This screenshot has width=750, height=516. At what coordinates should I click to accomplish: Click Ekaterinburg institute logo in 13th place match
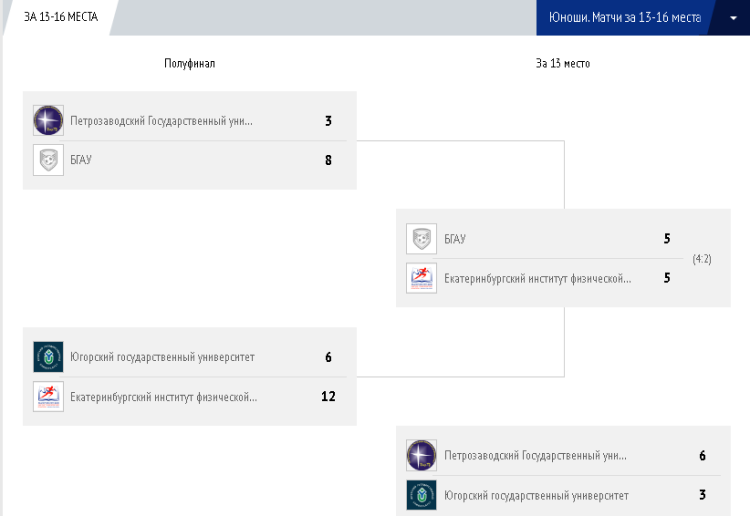click(422, 278)
